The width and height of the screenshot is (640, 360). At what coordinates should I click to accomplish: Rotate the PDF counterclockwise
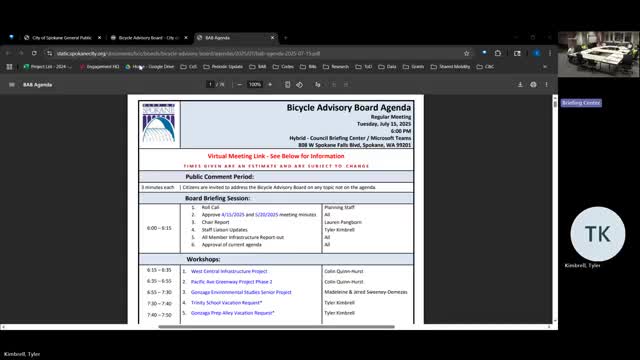tap(300, 84)
